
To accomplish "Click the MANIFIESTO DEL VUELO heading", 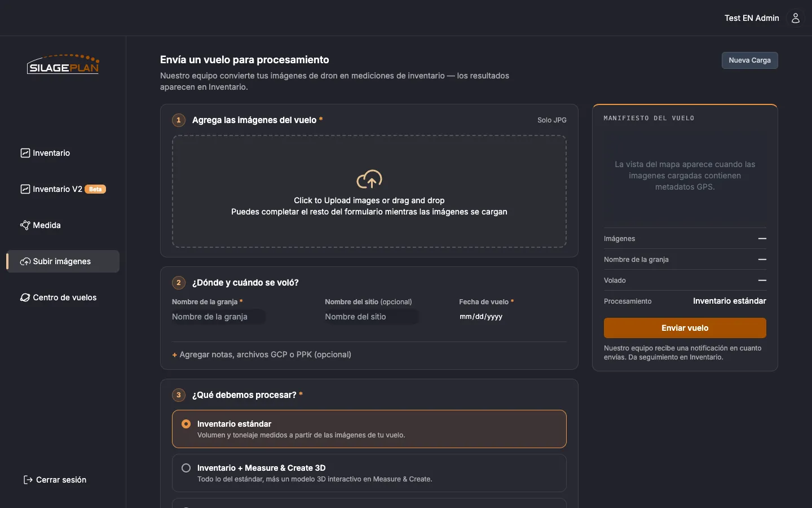I will point(649,118).
